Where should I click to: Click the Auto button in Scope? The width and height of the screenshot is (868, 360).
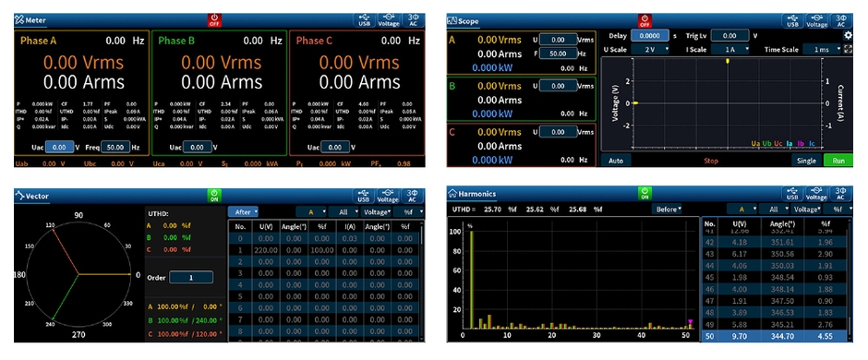click(616, 161)
